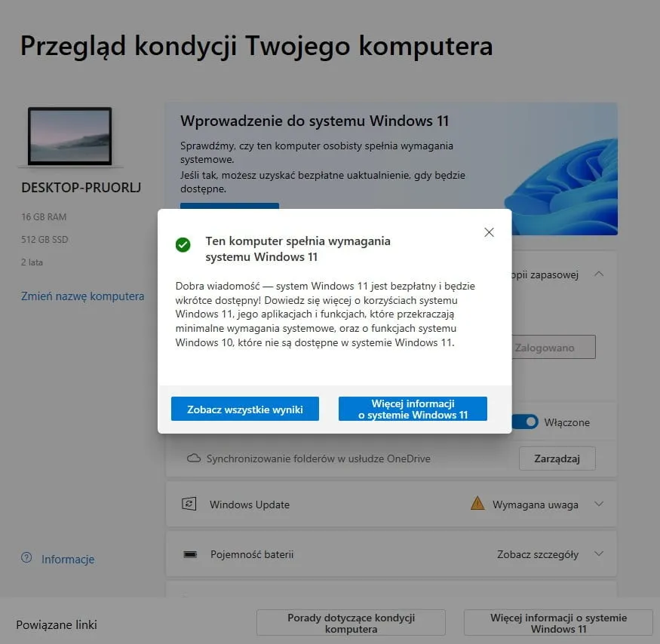Click the green checkmark success icon
The height and width of the screenshot is (644, 660).
point(183,244)
